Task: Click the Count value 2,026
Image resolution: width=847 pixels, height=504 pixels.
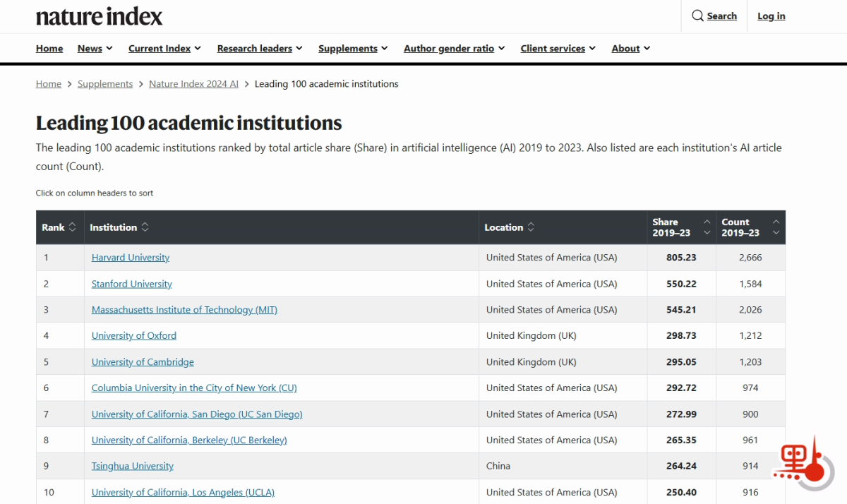Action: [x=750, y=310]
